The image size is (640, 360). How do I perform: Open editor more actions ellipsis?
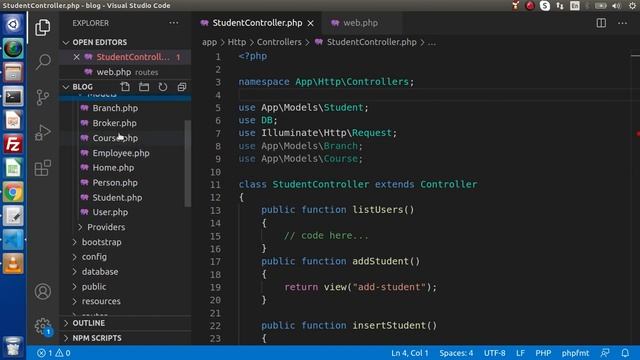pyautogui.click(x=622, y=23)
